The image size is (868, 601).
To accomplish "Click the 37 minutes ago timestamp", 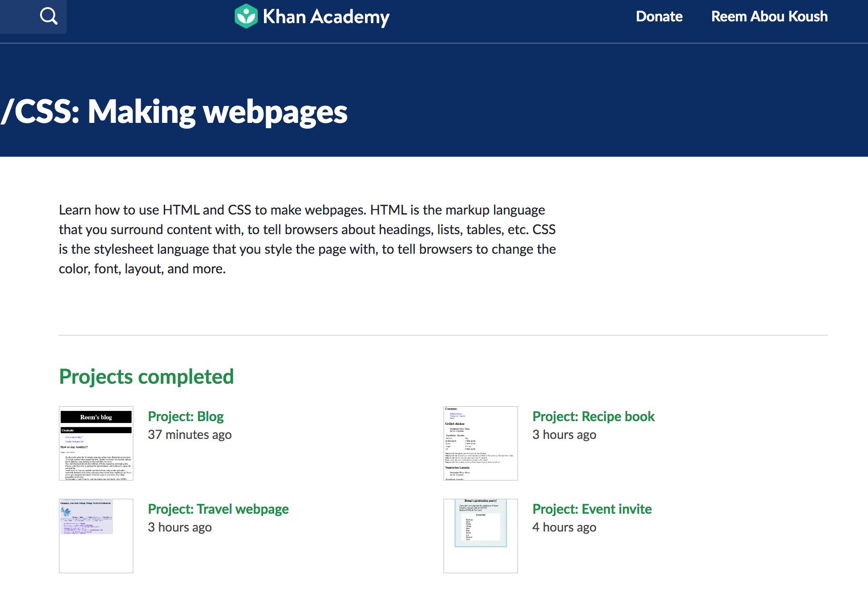I will click(190, 435).
